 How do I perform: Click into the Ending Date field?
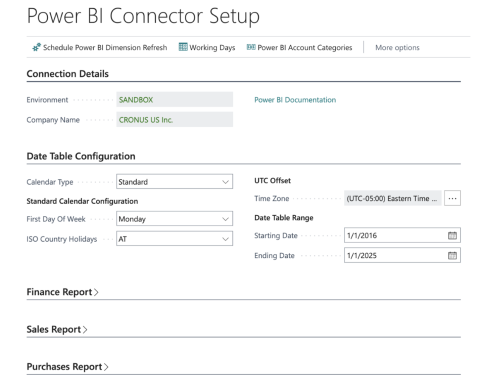[396, 256]
